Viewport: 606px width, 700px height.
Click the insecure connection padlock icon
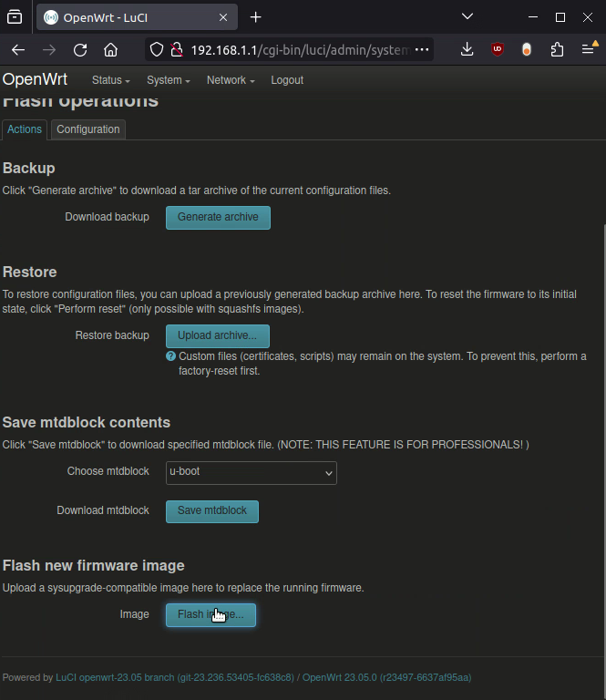point(177,49)
